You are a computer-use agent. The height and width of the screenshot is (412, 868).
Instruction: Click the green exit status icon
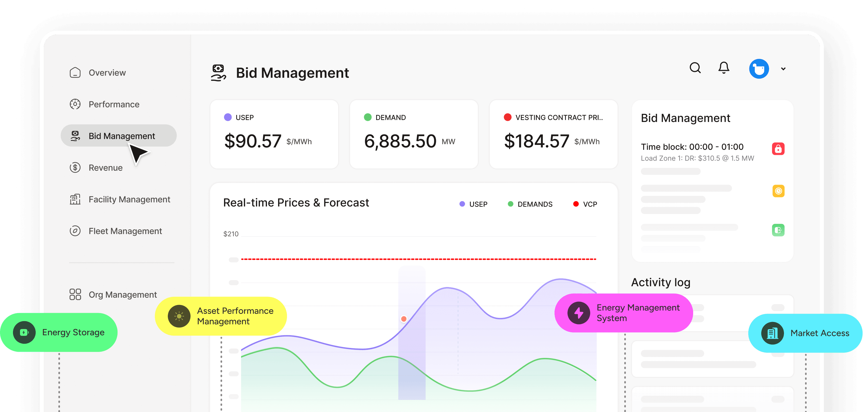[x=778, y=230]
